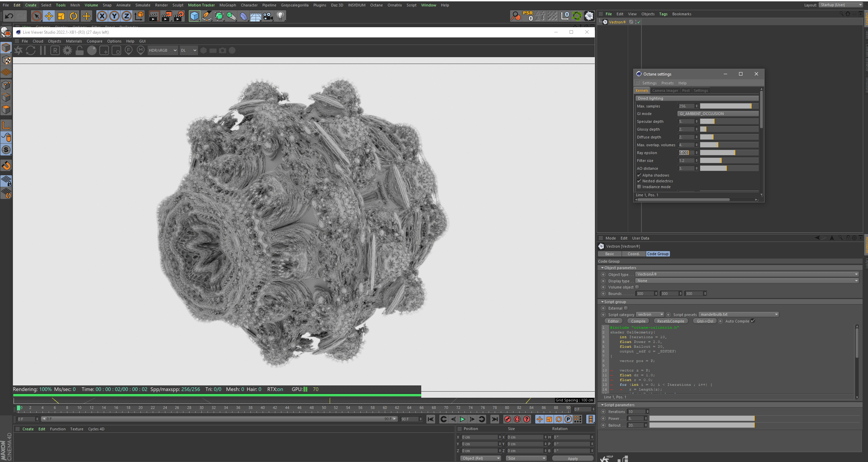Toggle the Y axis lock icon
The width and height of the screenshot is (868, 462).
pyautogui.click(x=114, y=16)
